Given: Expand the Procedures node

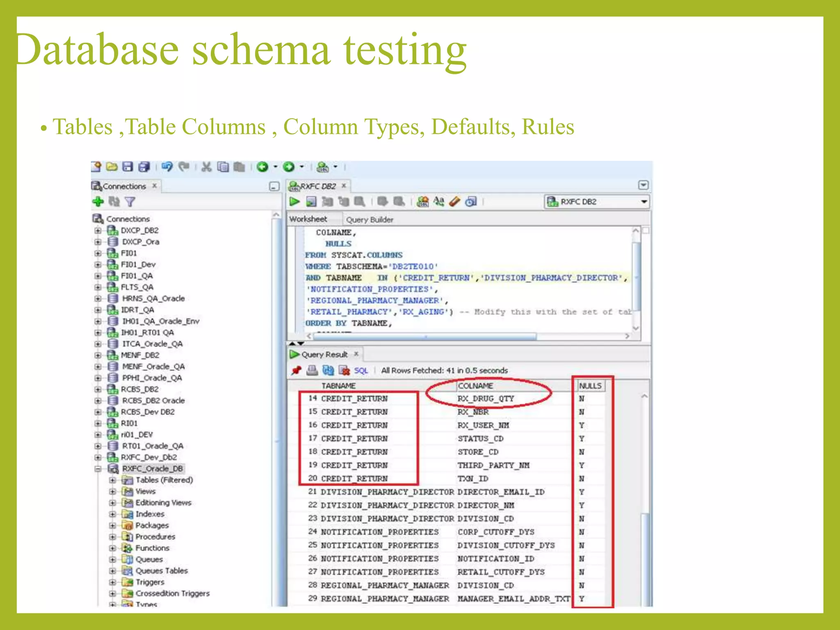Looking at the screenshot, I should point(112,537).
